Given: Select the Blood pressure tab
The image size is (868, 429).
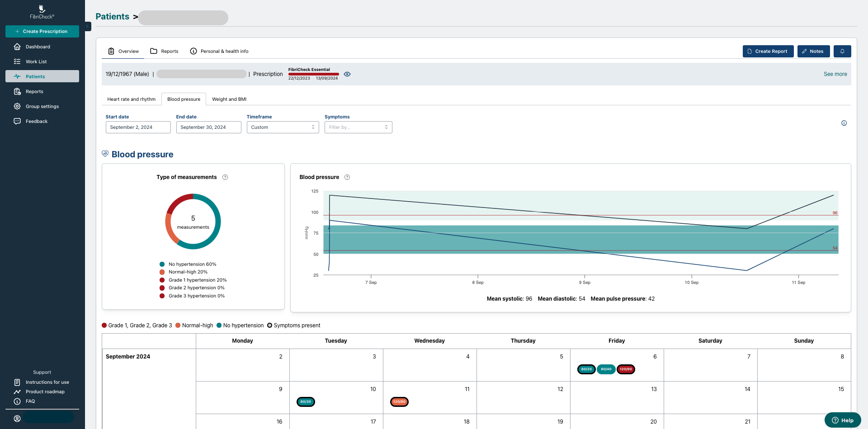Looking at the screenshot, I should 184,99.
